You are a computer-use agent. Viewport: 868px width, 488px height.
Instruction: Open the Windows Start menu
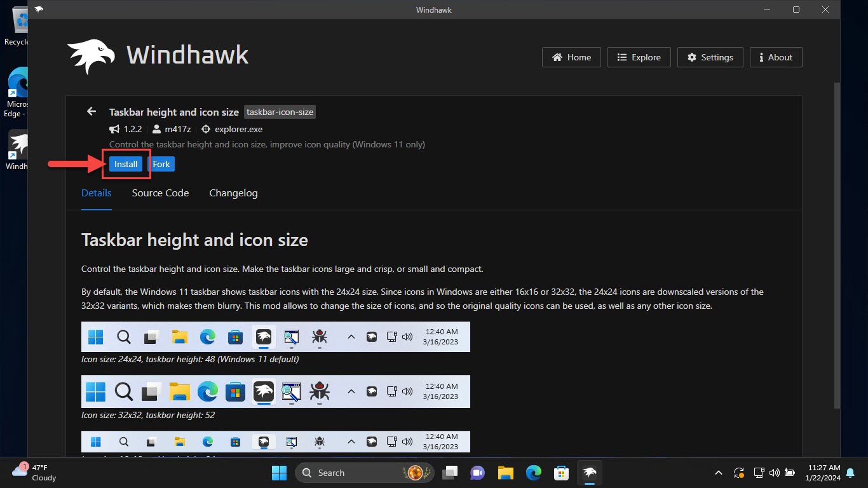(x=278, y=473)
